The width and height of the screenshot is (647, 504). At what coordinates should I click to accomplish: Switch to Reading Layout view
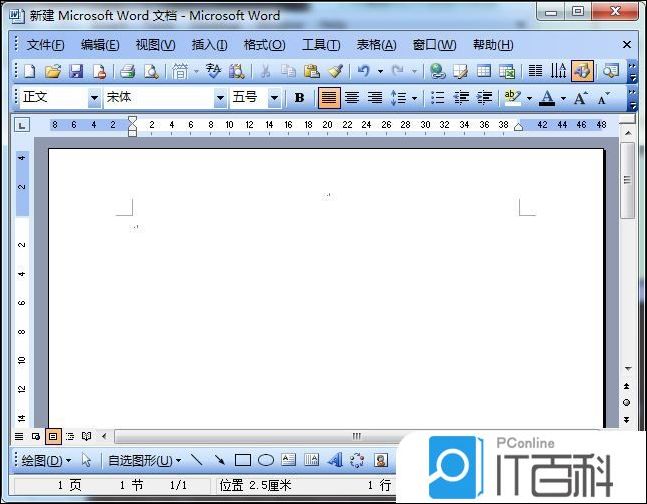pyautogui.click(x=86, y=436)
